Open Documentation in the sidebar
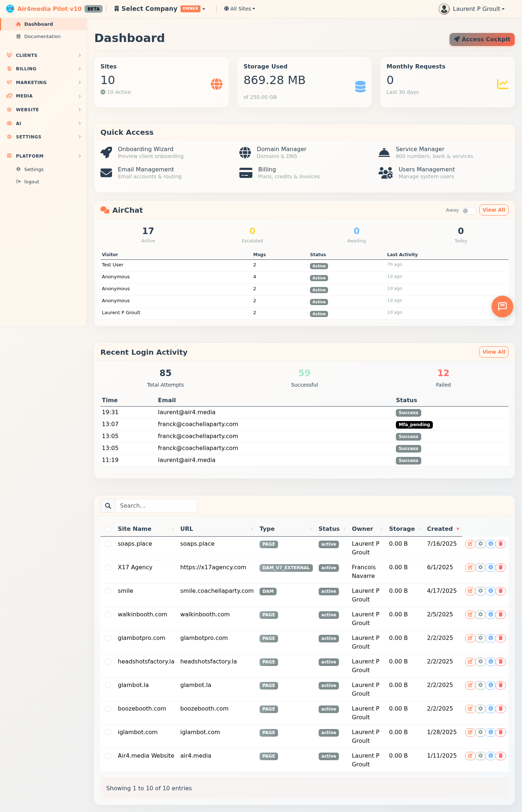Image resolution: width=522 pixels, height=812 pixels. click(42, 37)
